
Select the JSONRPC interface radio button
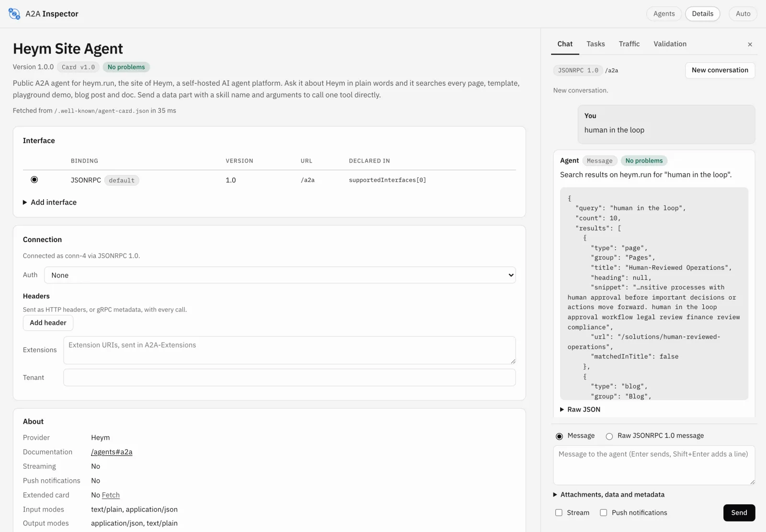(34, 180)
